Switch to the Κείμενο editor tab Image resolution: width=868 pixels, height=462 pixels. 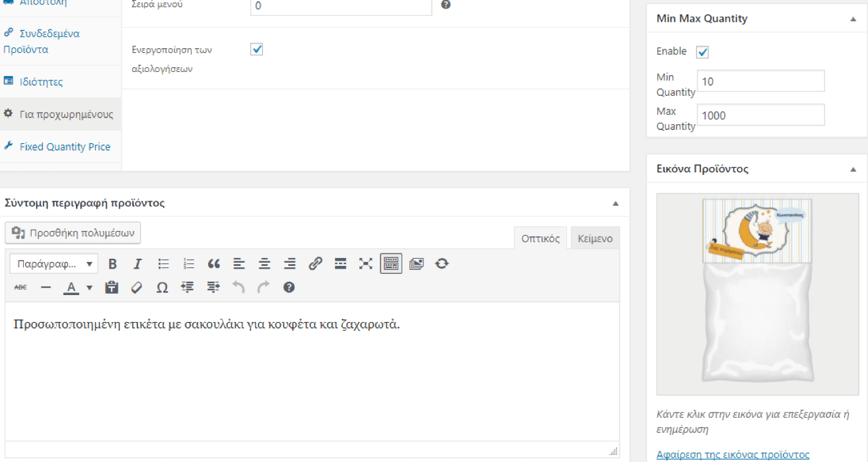click(x=595, y=238)
